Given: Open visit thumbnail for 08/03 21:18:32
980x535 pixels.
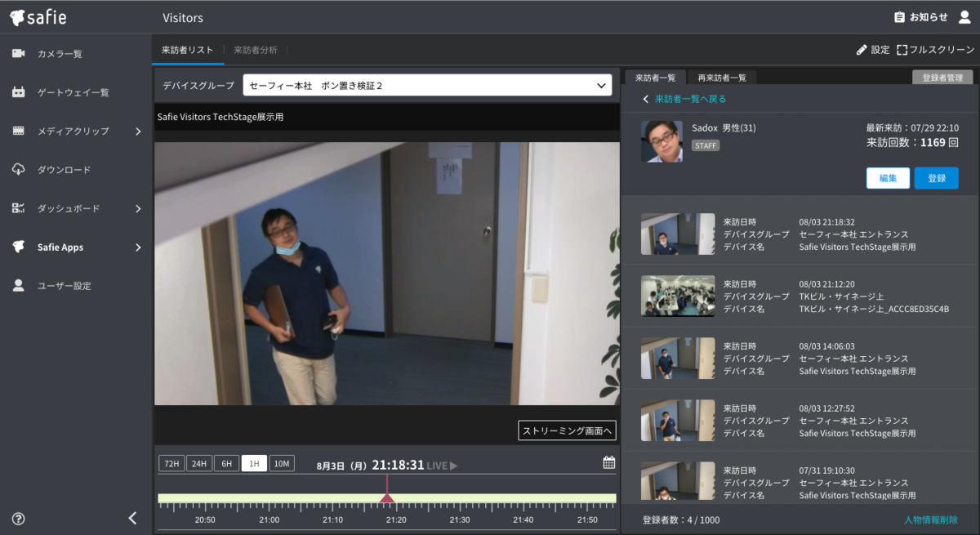Looking at the screenshot, I should (678, 234).
